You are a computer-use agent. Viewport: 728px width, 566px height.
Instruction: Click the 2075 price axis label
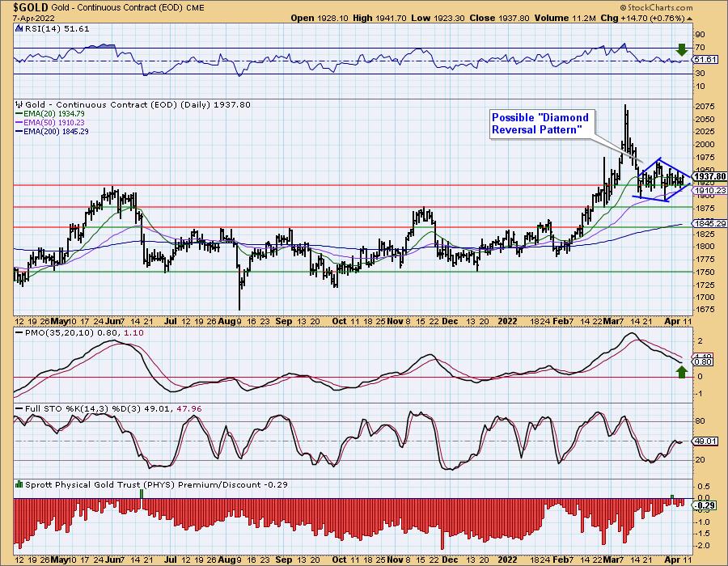pos(705,106)
